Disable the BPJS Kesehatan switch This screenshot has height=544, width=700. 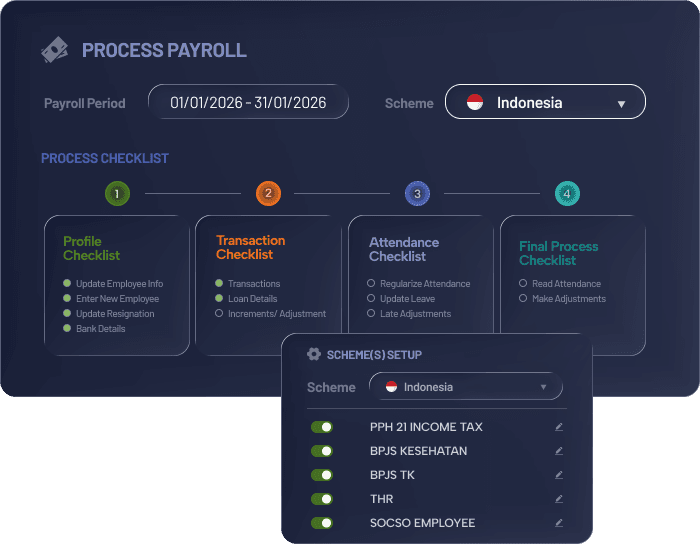[322, 451]
